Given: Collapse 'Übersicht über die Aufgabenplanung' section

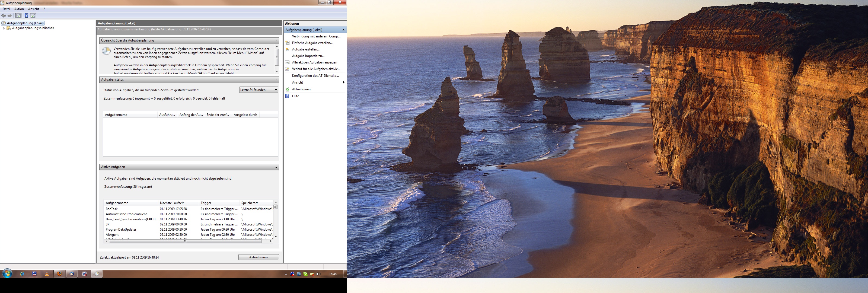Looking at the screenshot, I should pos(276,41).
